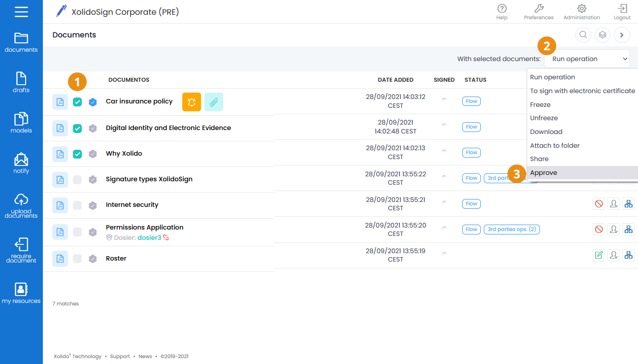Open the Xolido Technology footer link
Screen dimensions: 638x364
pyautogui.click(x=77, y=356)
